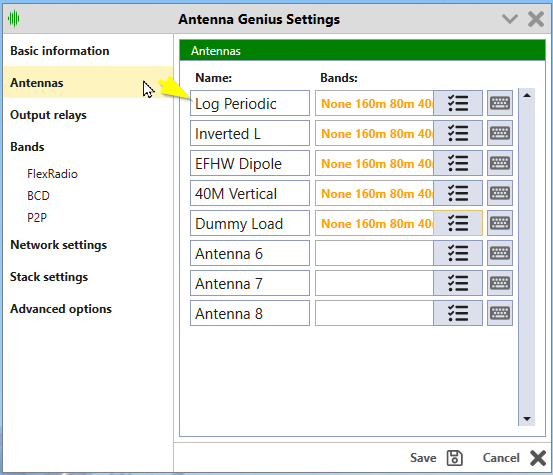
Task: Click keyboard icon for EFHW Dipole row
Action: pyautogui.click(x=500, y=163)
